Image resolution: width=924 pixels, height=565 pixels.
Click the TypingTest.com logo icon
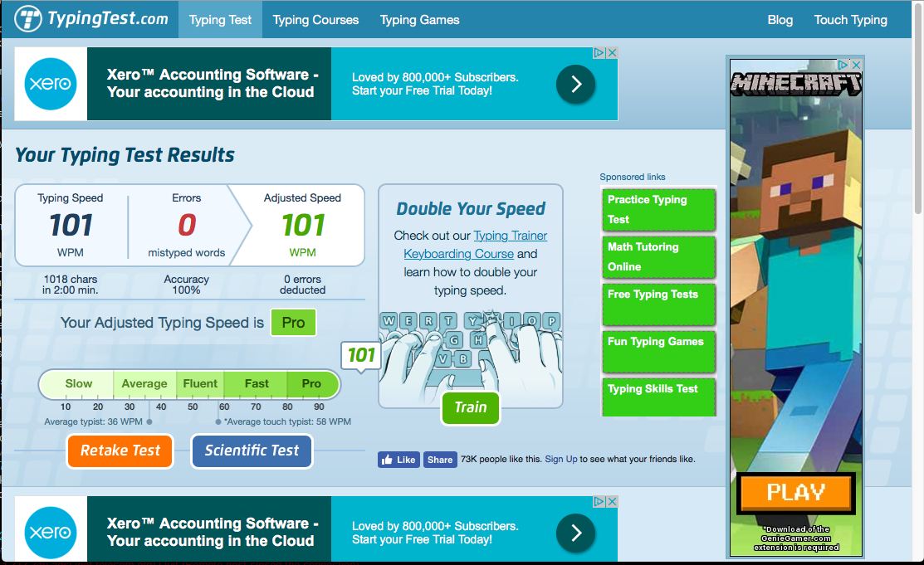click(x=28, y=19)
